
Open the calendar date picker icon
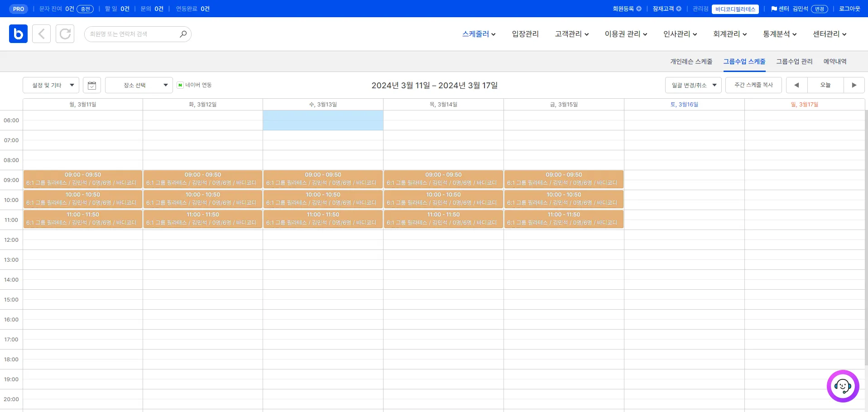[x=92, y=85]
